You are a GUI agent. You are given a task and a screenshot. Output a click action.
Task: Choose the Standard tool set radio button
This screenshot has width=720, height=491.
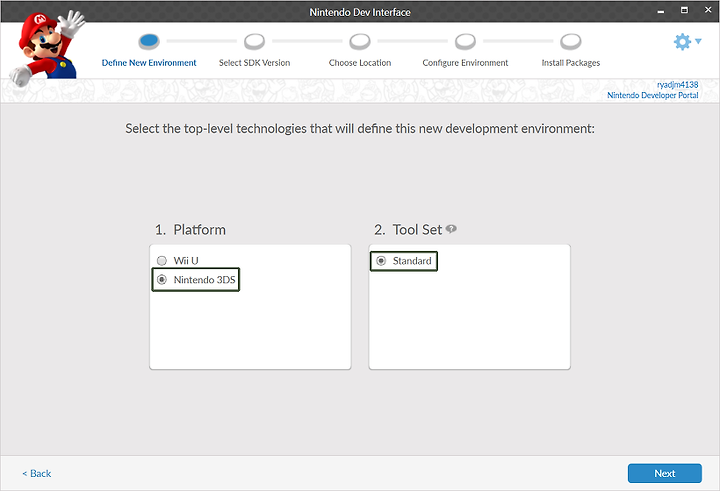click(381, 261)
